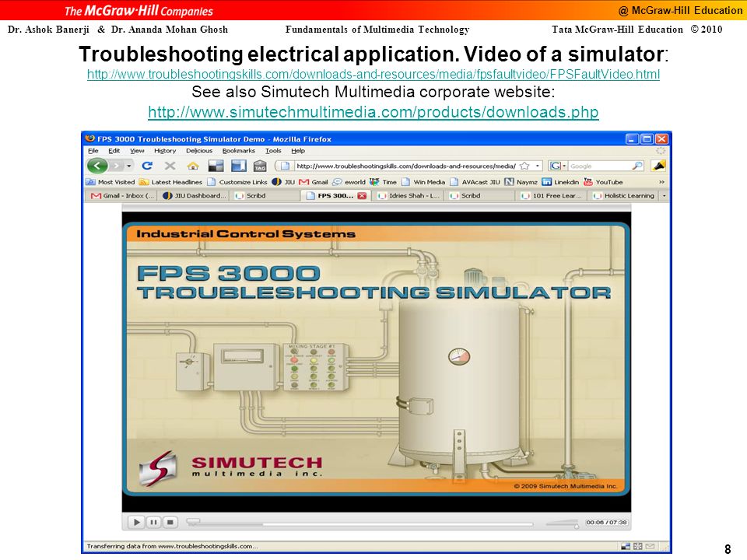Stop the simulator video

click(170, 523)
